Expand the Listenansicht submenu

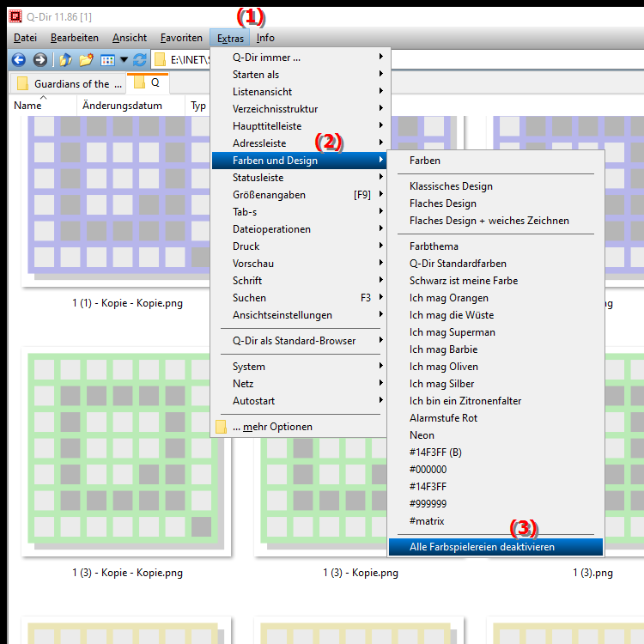point(299,92)
